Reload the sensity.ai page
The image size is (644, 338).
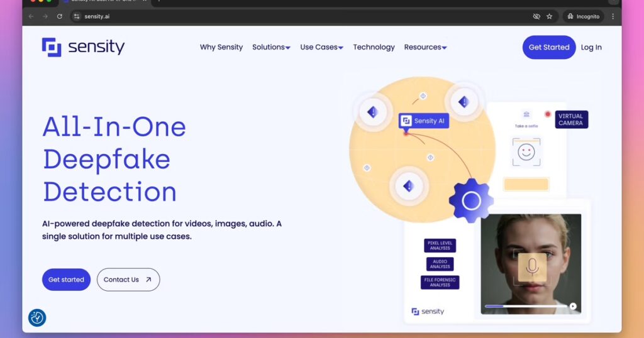[x=60, y=16]
